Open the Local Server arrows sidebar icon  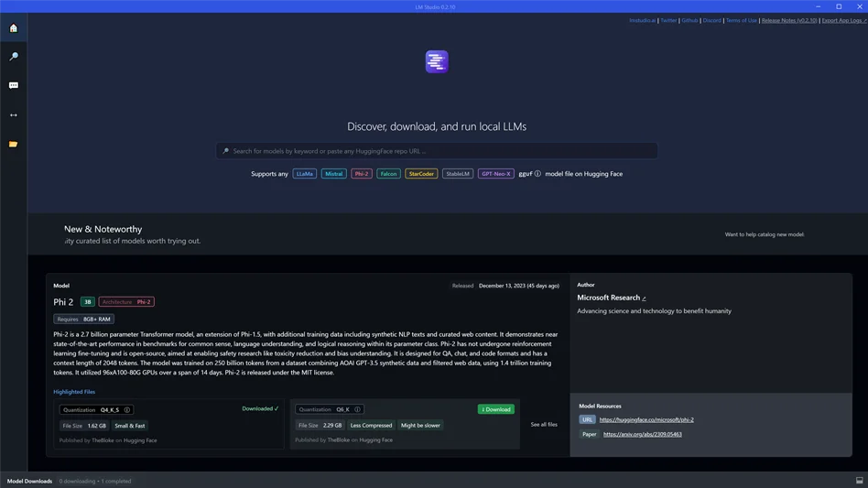click(14, 115)
